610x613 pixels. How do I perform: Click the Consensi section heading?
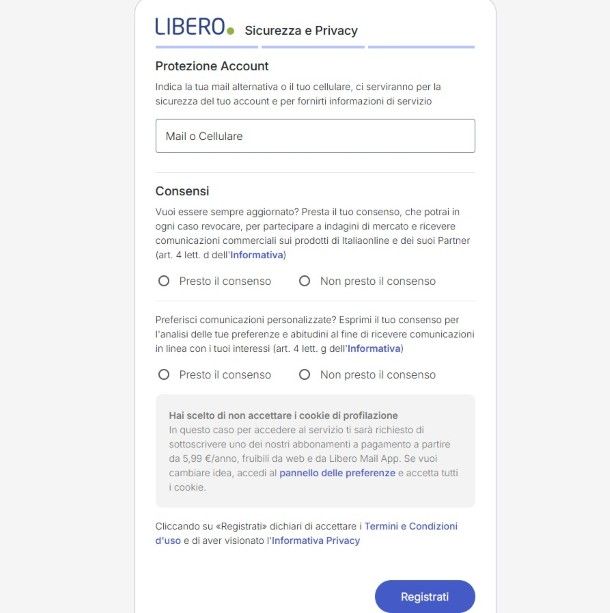point(182,191)
